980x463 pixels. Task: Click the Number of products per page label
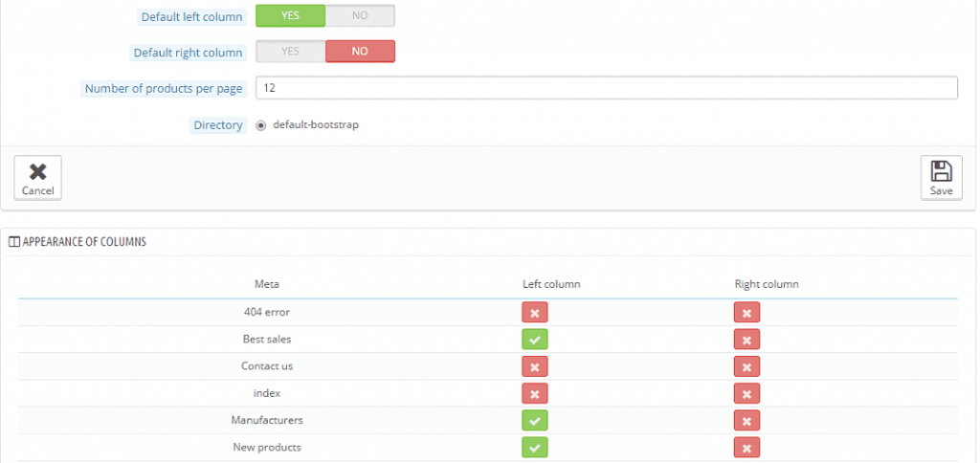pyautogui.click(x=164, y=89)
